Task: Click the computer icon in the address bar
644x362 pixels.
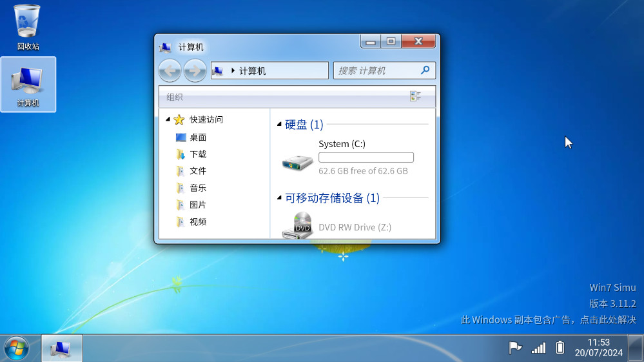Action: pos(219,71)
